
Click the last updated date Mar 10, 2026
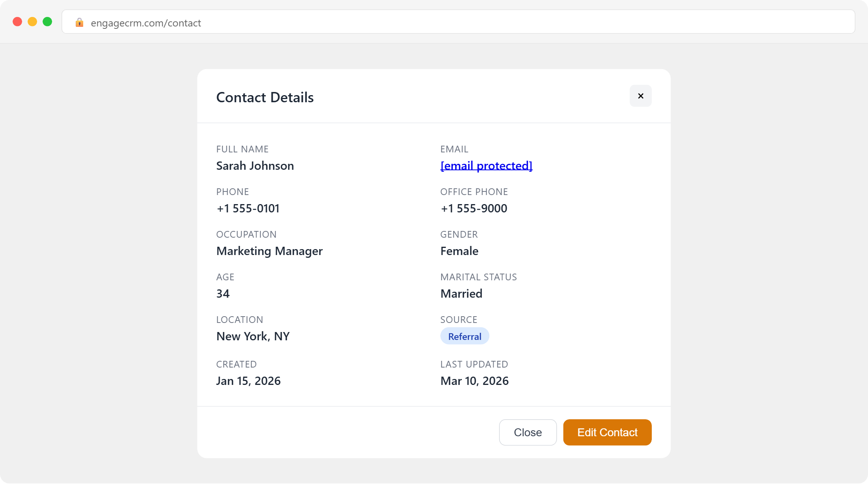[x=474, y=381]
